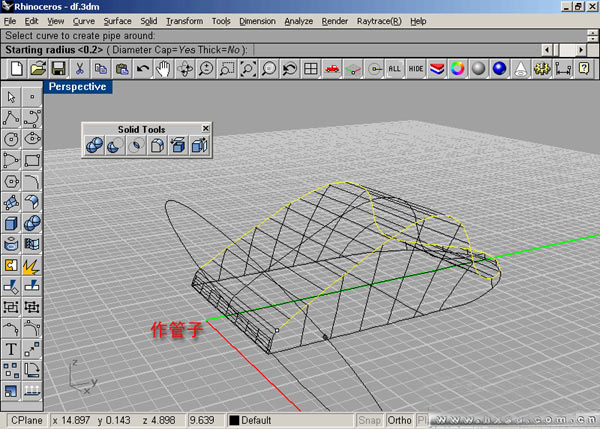Screen dimensions: 600x429
Task: Open the Transform menu
Action: click(184, 20)
